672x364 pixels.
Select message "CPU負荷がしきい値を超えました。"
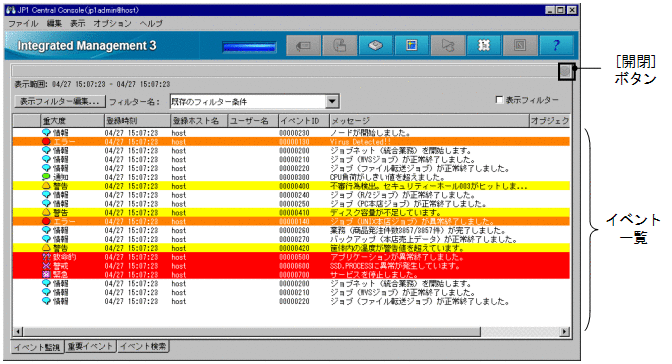[x=387, y=177]
